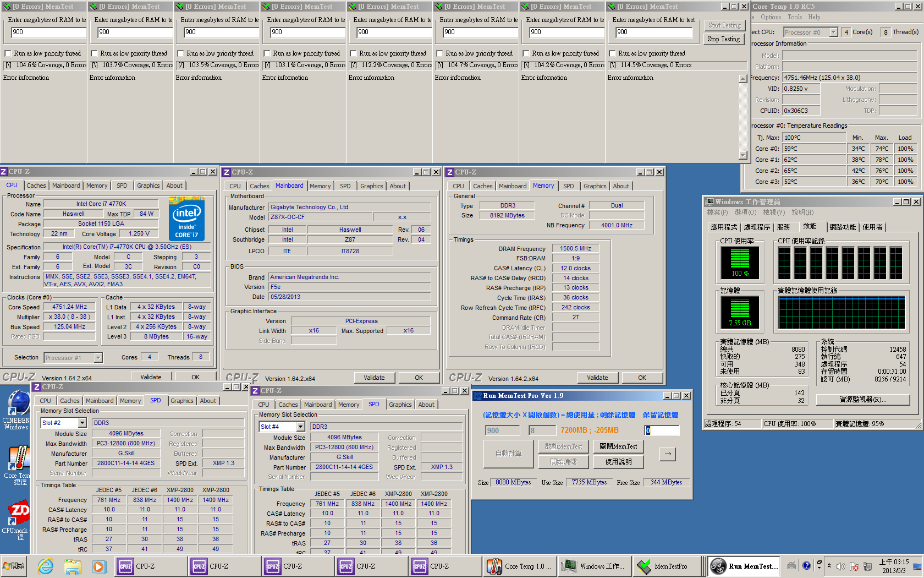Switch to Core Temp 1.0 taskbar button
Screen dimensions: 924x578
520,566
